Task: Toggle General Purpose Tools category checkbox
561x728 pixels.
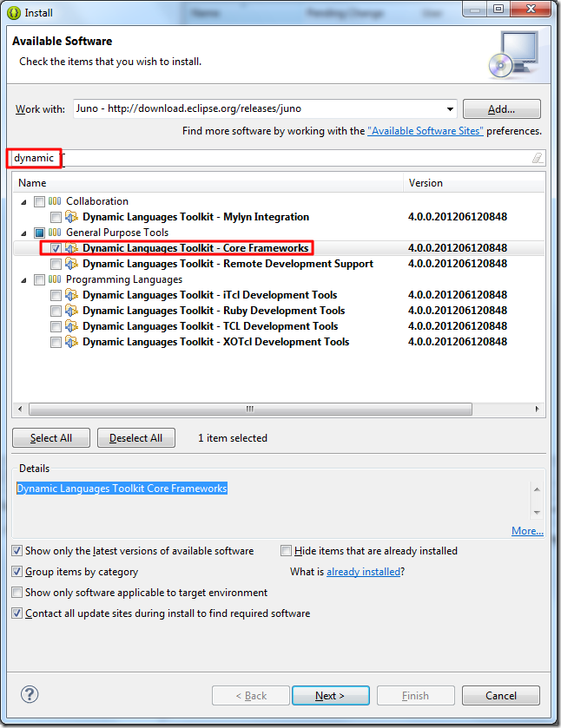Action: [39, 233]
